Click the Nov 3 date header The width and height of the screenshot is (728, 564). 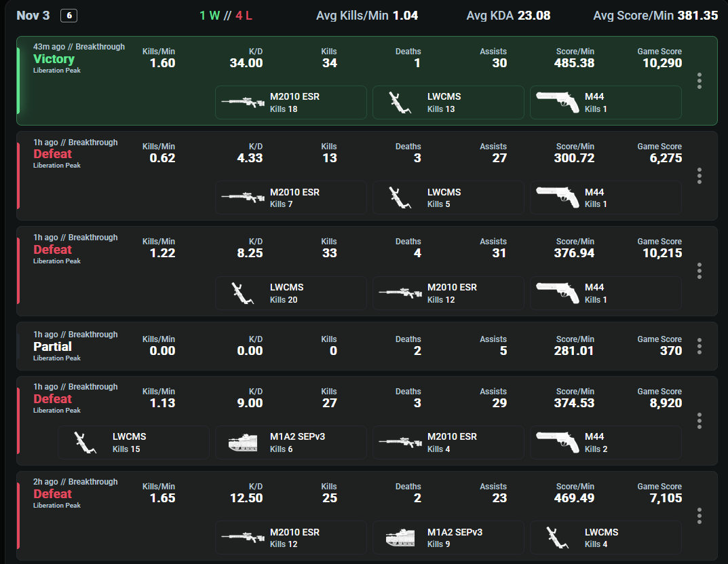pyautogui.click(x=33, y=16)
